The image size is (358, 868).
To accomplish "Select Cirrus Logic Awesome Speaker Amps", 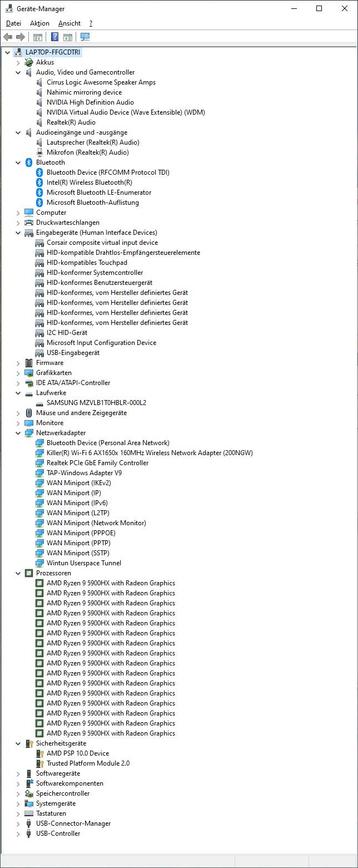I will click(101, 82).
